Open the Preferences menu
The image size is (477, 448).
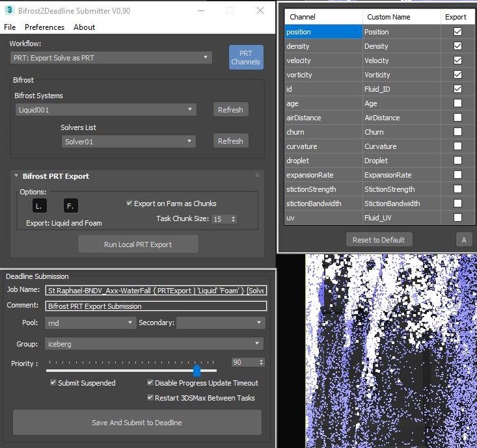pyautogui.click(x=44, y=27)
